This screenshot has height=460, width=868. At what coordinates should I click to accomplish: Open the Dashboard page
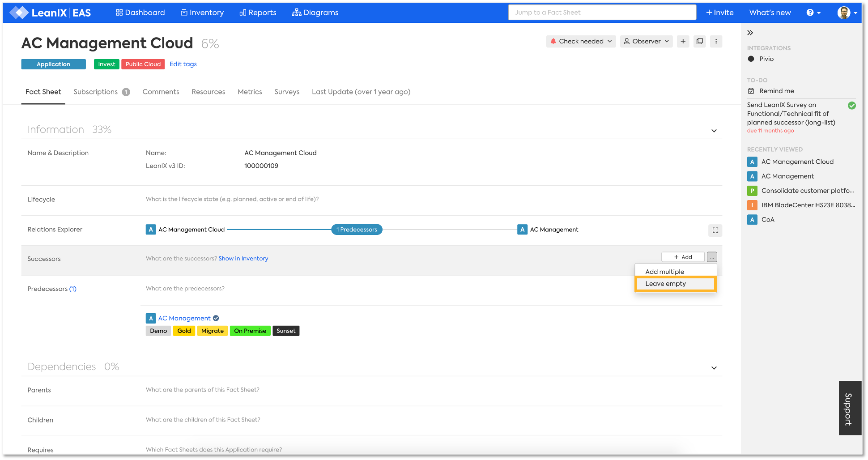pos(140,13)
